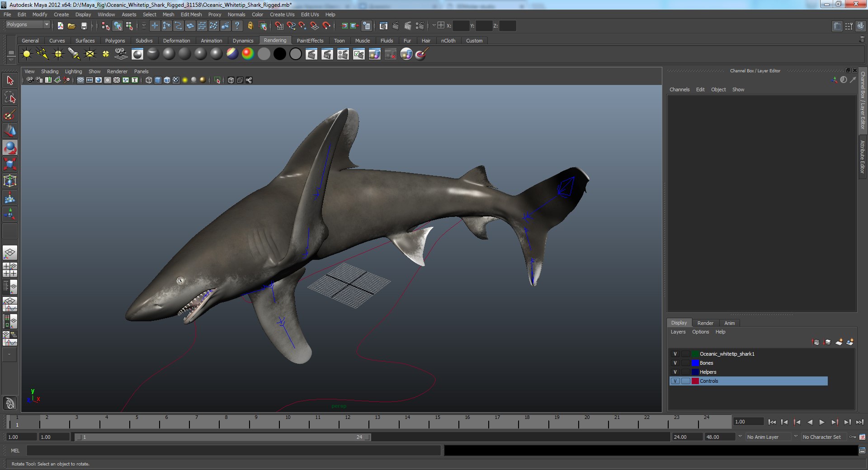
Task: Toggle visibility of the Helpers layer
Action: coord(675,372)
